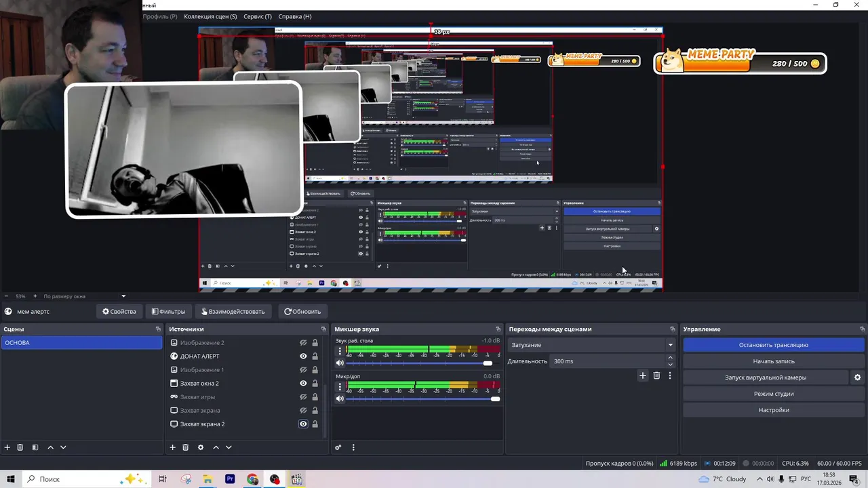Open scene filters icon in Scenes dock

(35, 447)
